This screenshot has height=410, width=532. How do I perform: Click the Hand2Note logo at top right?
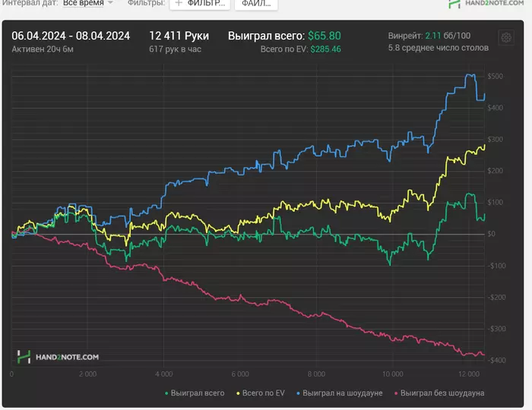point(486,3)
